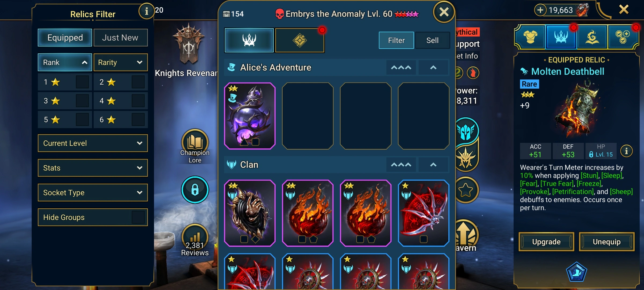Collapse the Alice's Adventure group
This screenshot has height=290, width=644.
433,67
